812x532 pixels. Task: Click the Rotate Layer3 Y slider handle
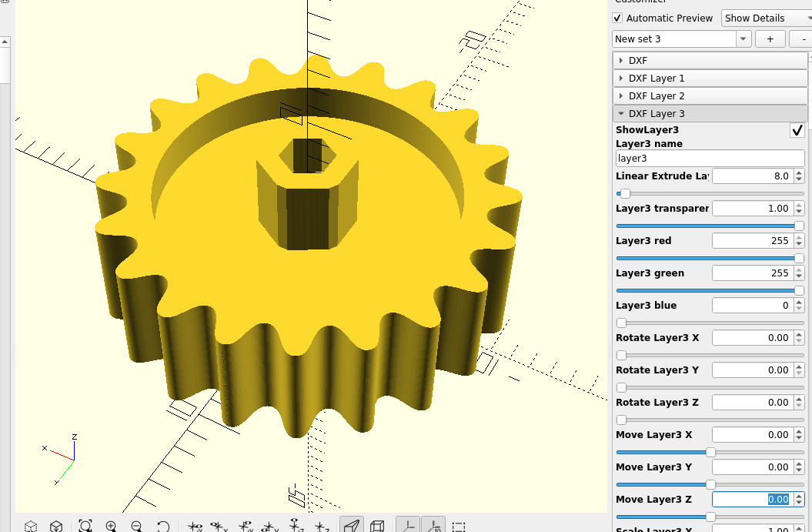[x=621, y=387]
